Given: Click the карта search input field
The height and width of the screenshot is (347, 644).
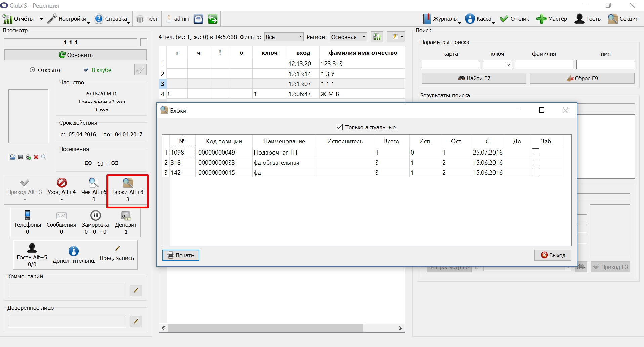Looking at the screenshot, I should pos(451,64).
